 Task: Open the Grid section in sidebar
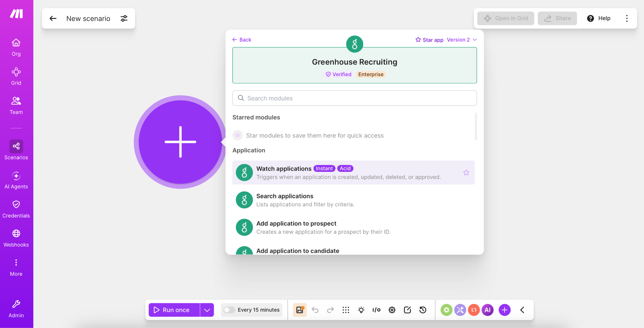[x=16, y=76]
